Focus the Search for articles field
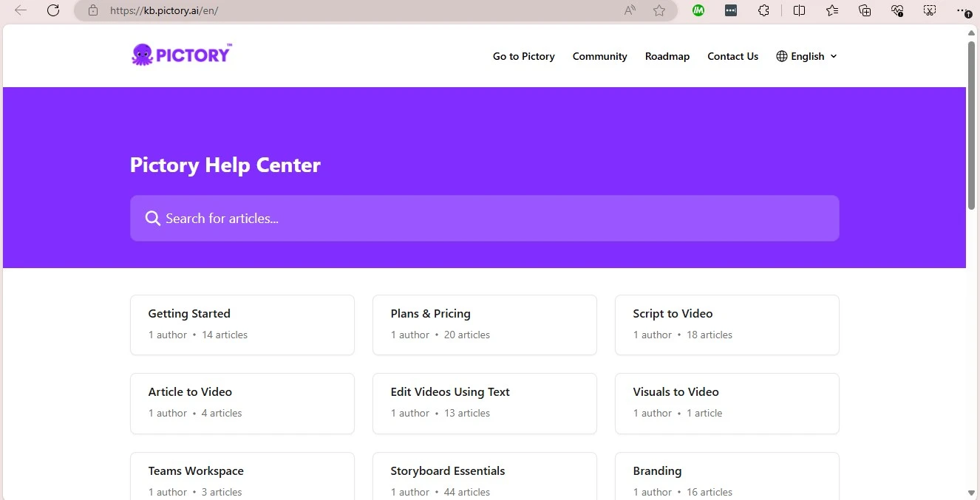Screen dimensions: 980x500 [485, 218]
